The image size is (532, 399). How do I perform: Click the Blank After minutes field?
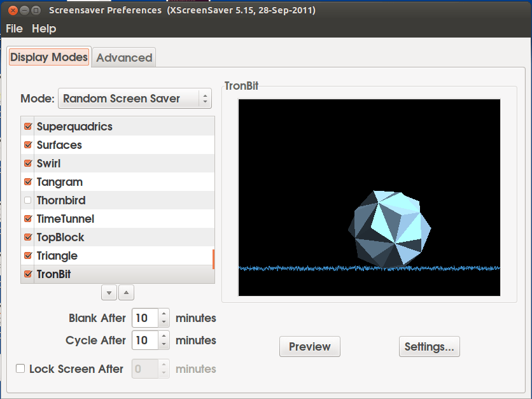point(144,318)
